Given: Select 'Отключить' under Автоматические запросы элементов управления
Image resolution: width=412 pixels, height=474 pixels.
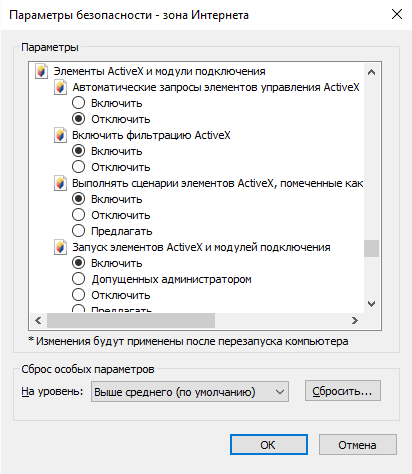Looking at the screenshot, I should click(78, 119).
